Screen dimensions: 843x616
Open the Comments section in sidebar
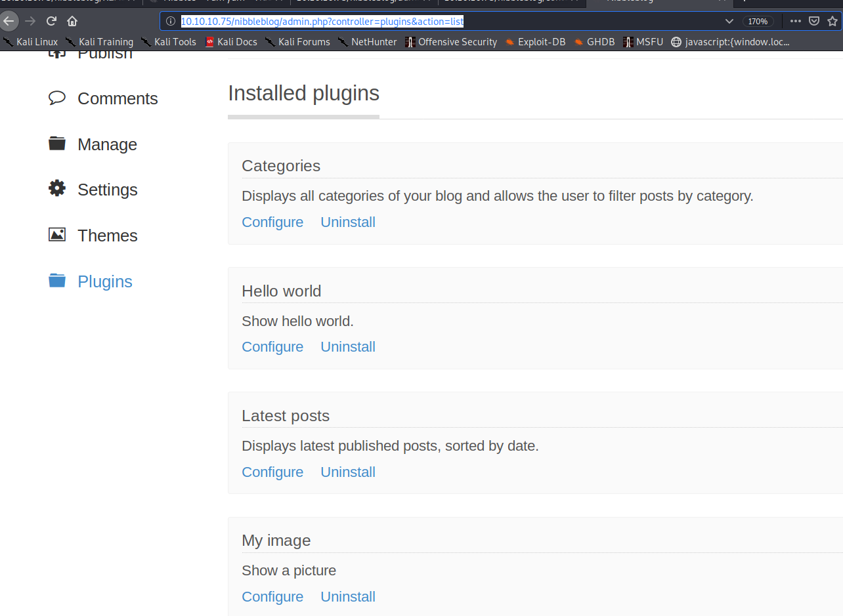click(x=117, y=98)
